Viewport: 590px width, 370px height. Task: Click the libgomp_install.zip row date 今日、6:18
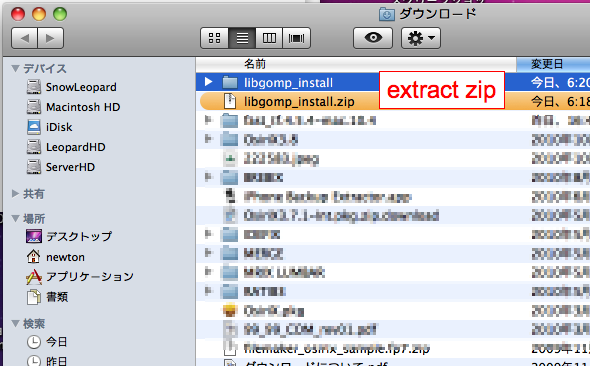coord(560,101)
